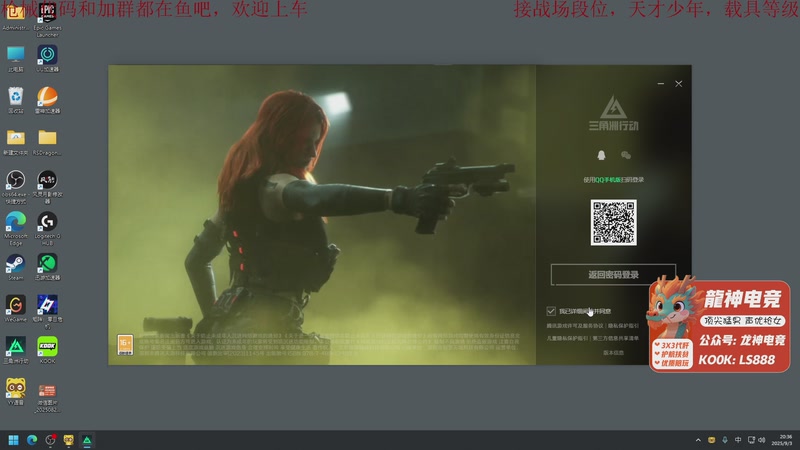The height and width of the screenshot is (450, 800).
Task: Minimize the game launcher window
Action: 661,83
